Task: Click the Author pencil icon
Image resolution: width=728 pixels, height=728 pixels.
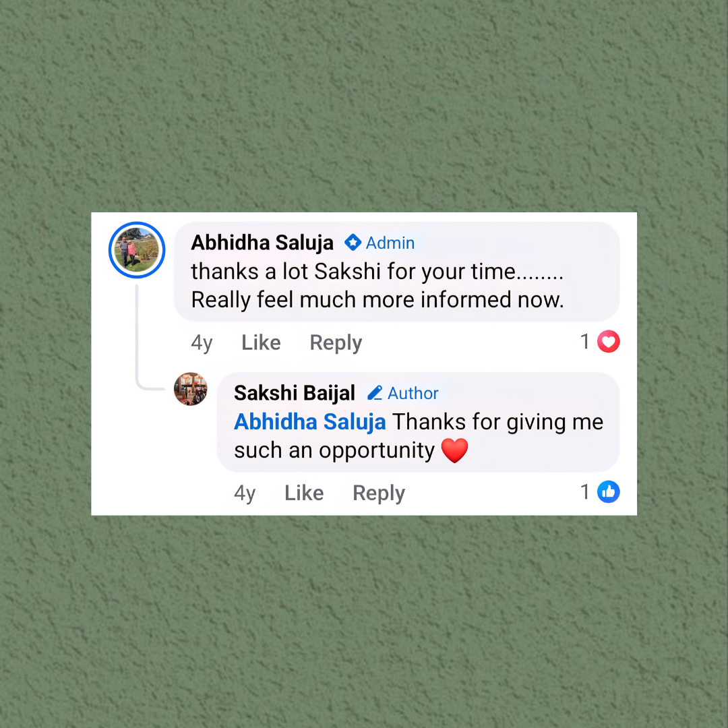Action: 375,393
